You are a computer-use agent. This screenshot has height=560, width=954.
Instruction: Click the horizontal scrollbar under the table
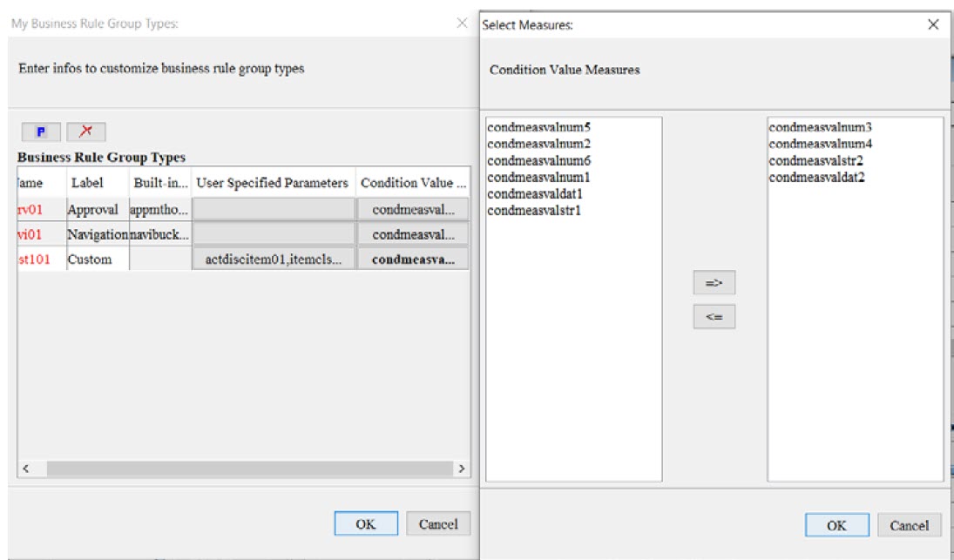[249, 469]
